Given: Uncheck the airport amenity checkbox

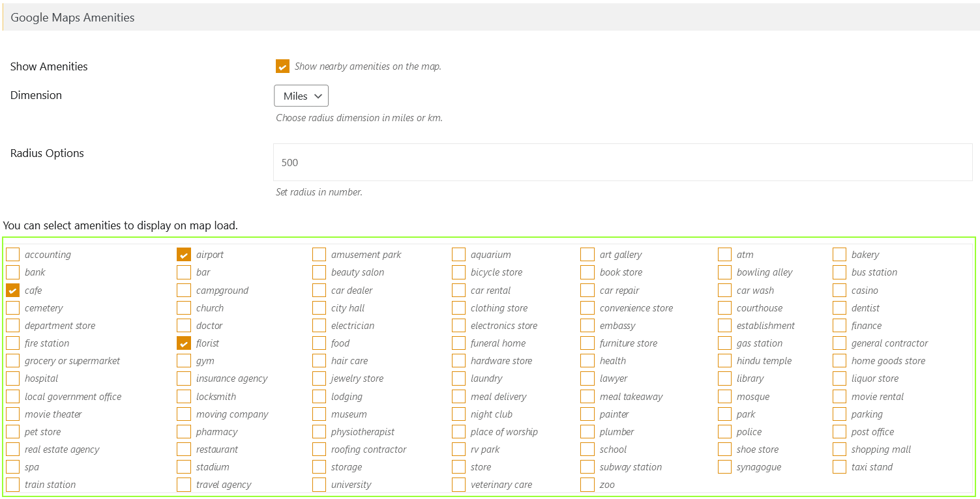Looking at the screenshot, I should (x=184, y=255).
